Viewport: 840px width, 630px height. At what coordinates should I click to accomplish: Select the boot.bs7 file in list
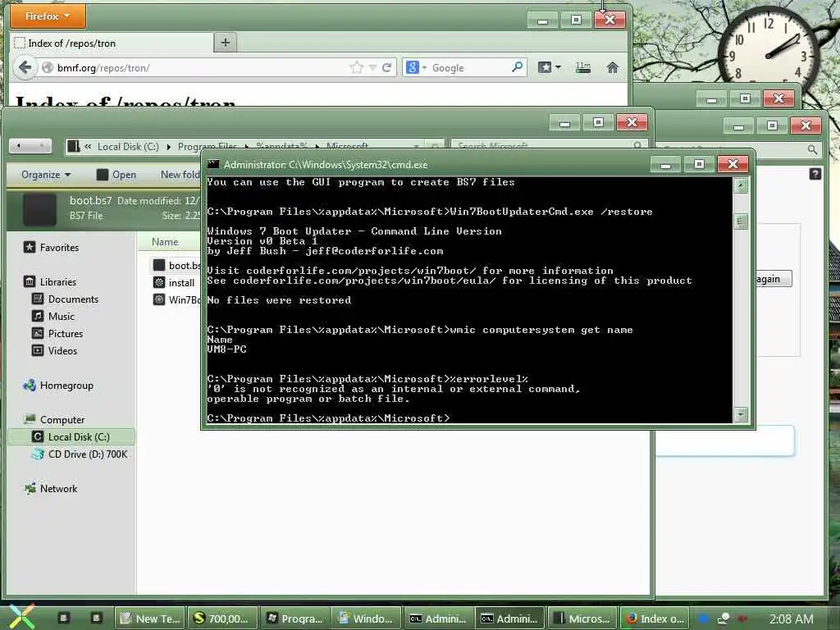177,265
